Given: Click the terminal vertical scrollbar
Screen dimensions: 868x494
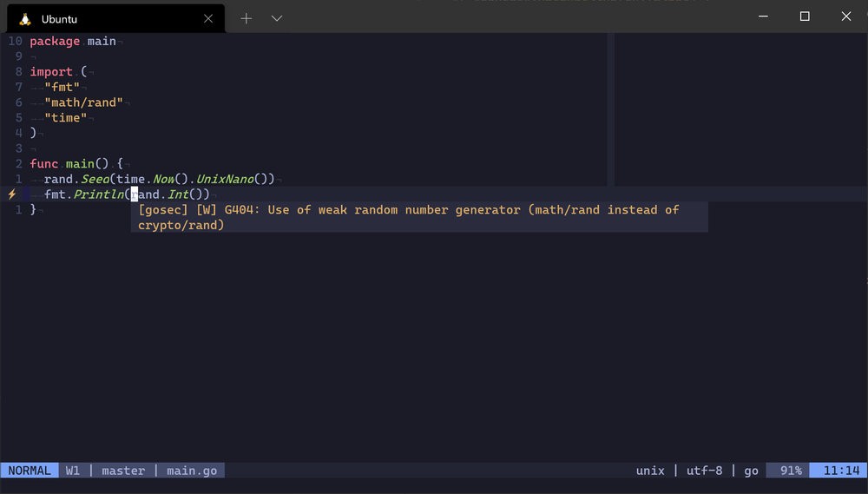Looking at the screenshot, I should click(864, 260).
